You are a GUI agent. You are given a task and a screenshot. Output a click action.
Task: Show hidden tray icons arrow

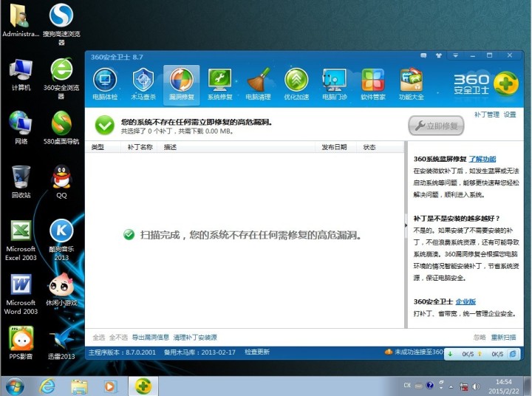(x=451, y=386)
